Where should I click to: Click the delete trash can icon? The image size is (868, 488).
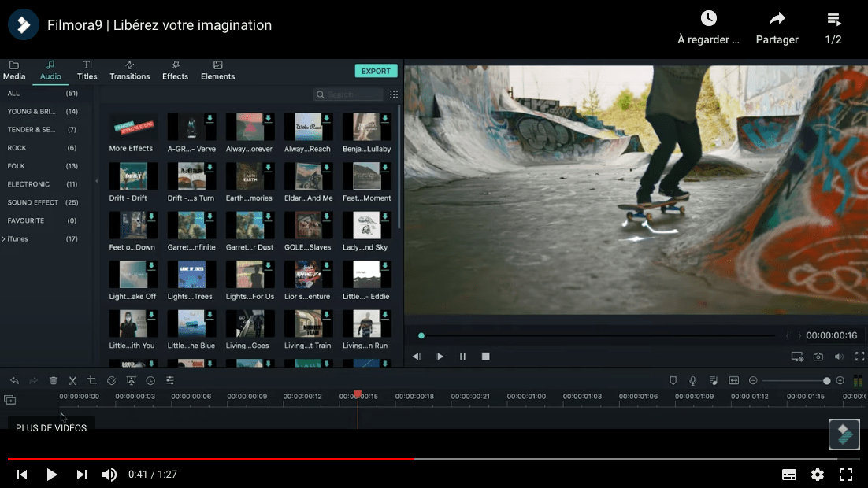(53, 381)
